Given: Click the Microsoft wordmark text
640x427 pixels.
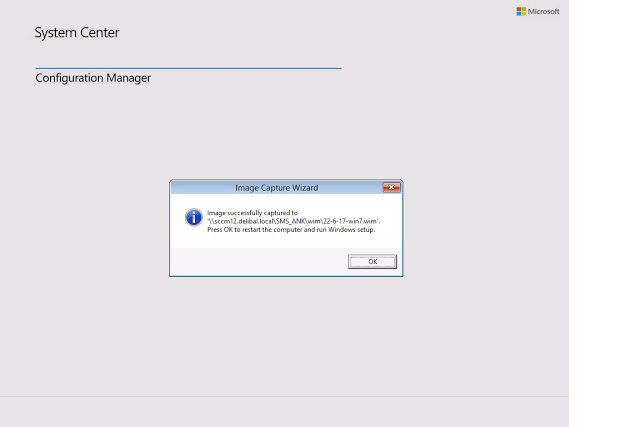Looking at the screenshot, I should [x=544, y=11].
